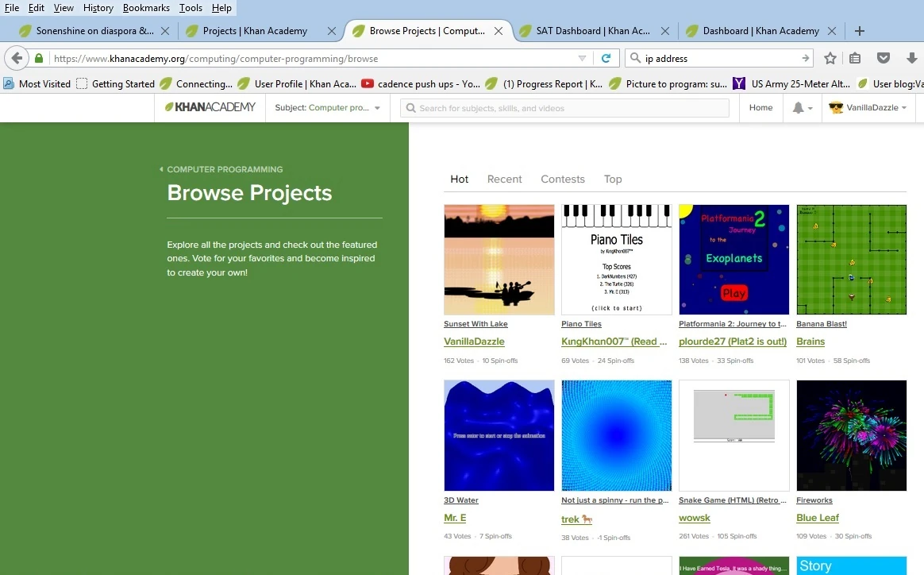Switch to the SAT Dashboard browser tab
The image size is (924, 575).
(593, 31)
